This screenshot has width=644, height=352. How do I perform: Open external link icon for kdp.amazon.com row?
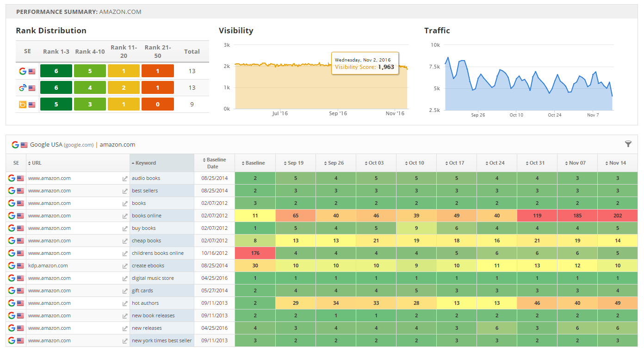pyautogui.click(x=124, y=266)
